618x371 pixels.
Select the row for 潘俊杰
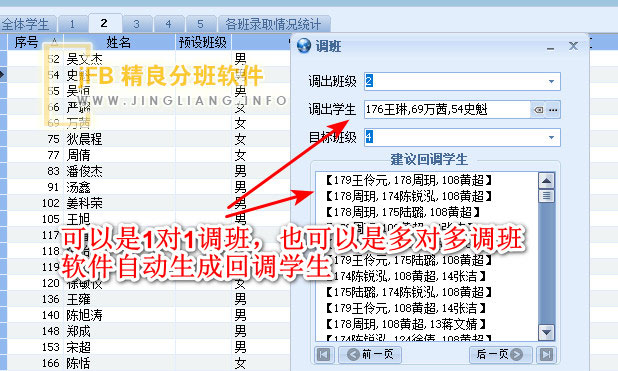click(x=148, y=171)
